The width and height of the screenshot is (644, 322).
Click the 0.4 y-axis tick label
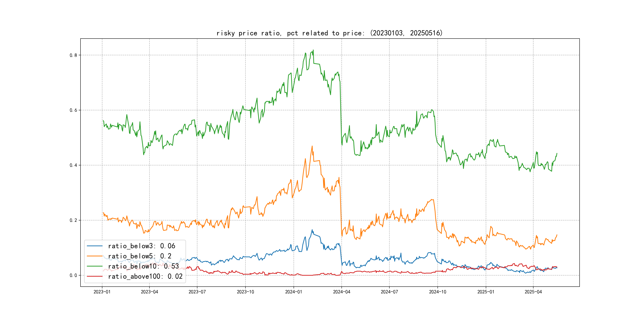click(73, 165)
